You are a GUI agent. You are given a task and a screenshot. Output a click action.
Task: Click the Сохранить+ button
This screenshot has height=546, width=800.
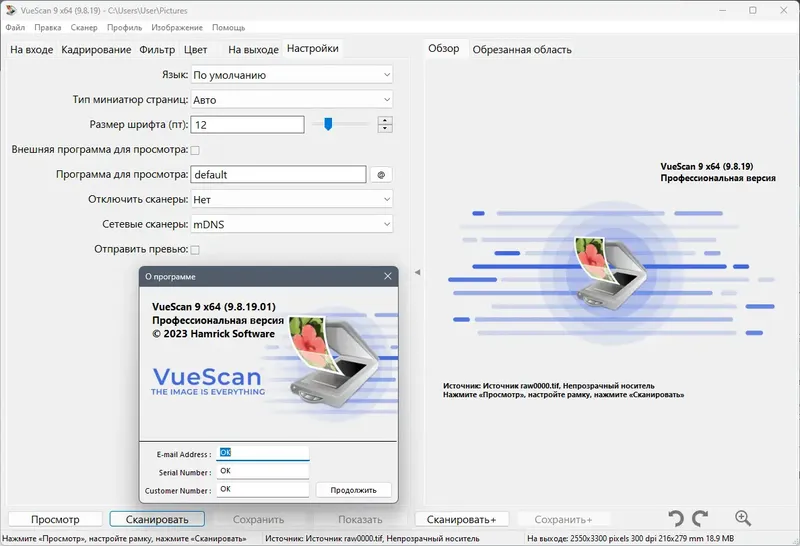click(x=563, y=519)
